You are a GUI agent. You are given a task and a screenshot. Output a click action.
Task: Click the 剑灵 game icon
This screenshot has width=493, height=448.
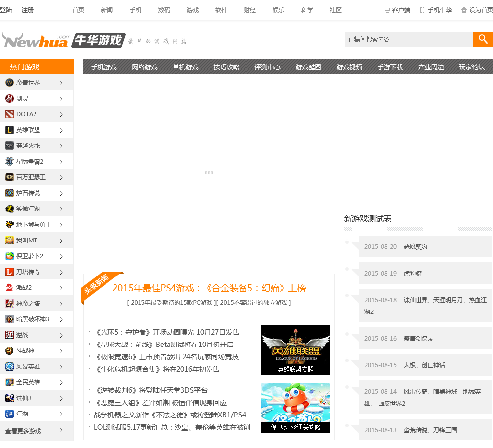point(10,99)
